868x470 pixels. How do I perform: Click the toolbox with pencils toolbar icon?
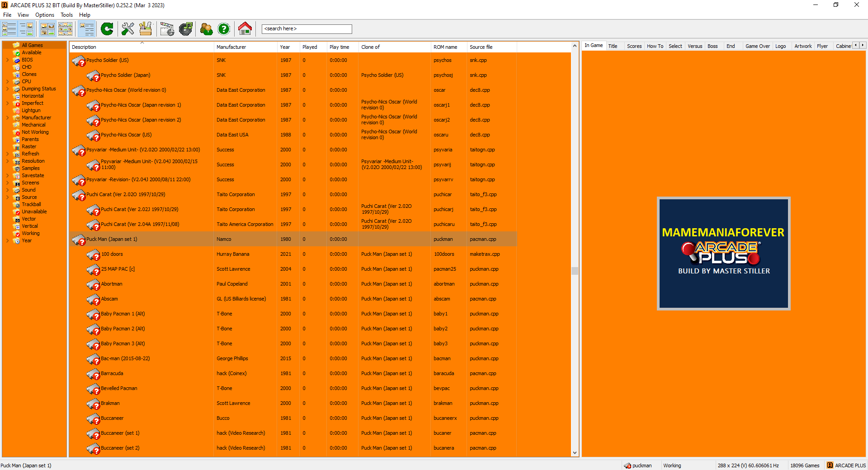coord(146,29)
